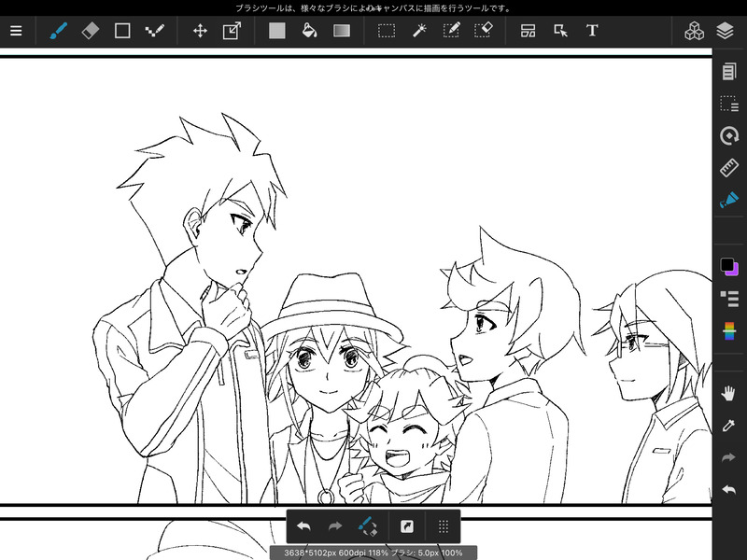747x560 pixels.
Task: Click the Undo arrow in right sidebar
Action: [x=729, y=489]
